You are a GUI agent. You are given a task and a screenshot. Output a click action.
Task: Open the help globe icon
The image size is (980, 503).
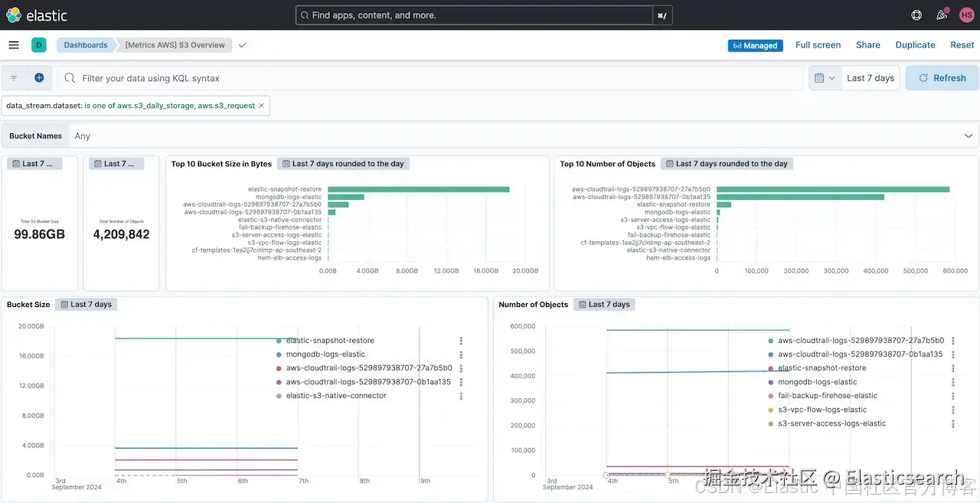[916, 15]
